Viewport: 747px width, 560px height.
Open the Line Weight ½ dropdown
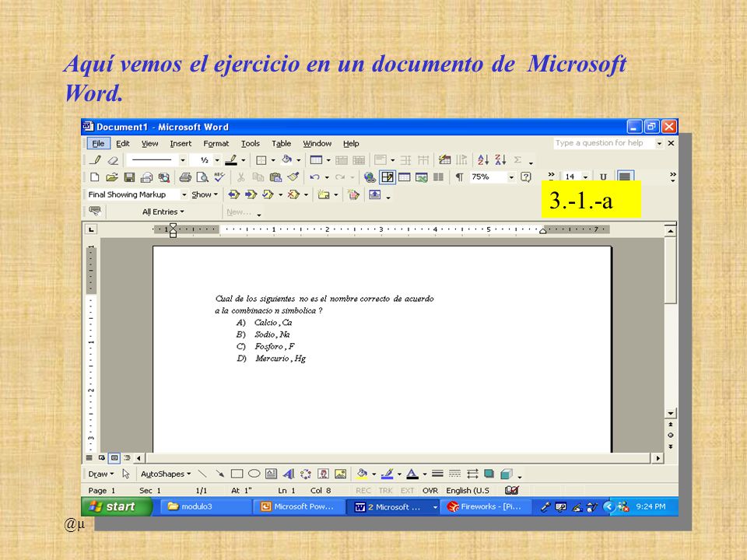pos(217,160)
